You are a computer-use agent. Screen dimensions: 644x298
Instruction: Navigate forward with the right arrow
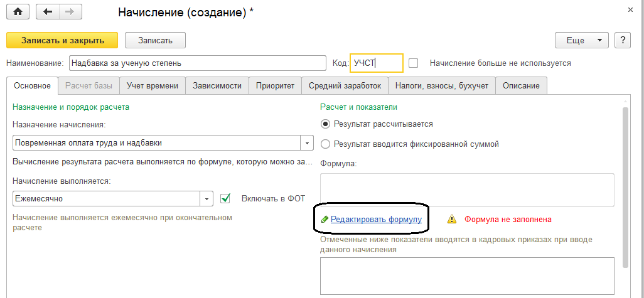pyautogui.click(x=69, y=12)
